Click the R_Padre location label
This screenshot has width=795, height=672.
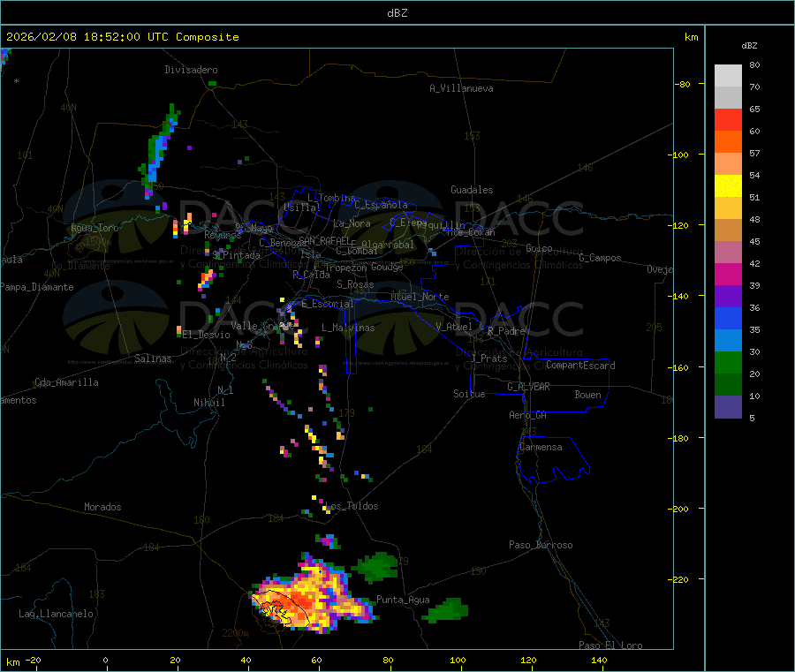tap(506, 331)
